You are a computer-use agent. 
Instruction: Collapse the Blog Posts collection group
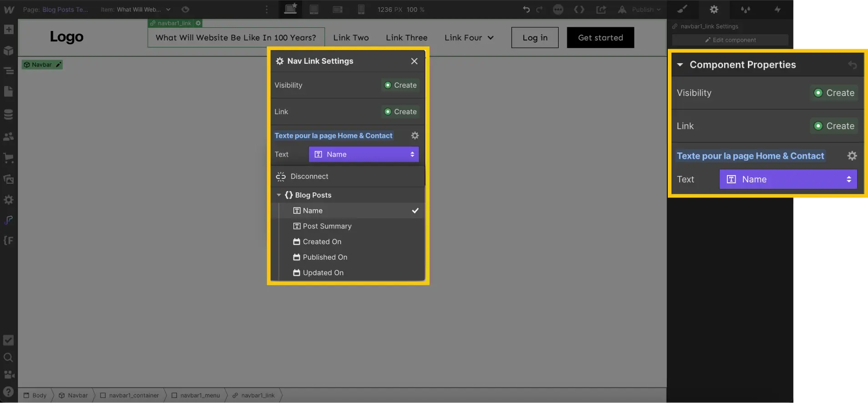tap(279, 195)
